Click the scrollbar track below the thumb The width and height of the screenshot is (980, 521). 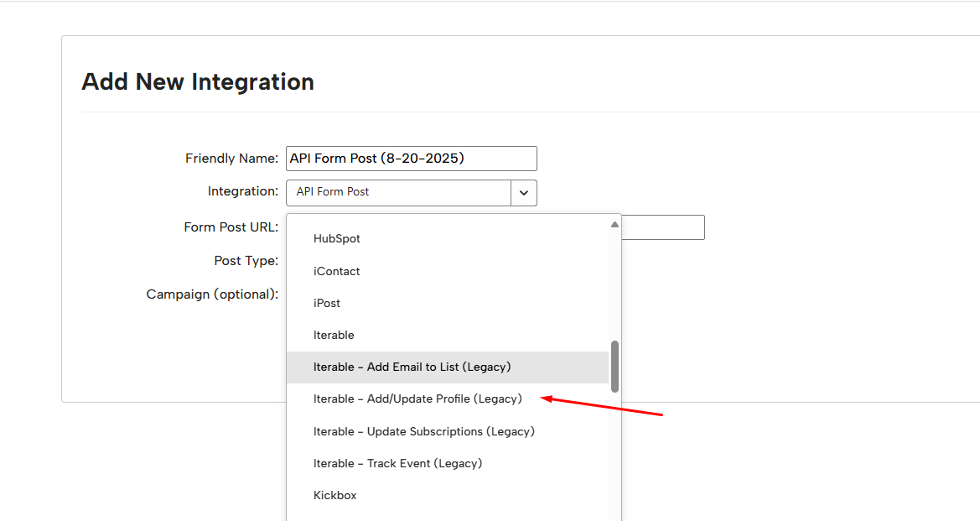[614, 453]
